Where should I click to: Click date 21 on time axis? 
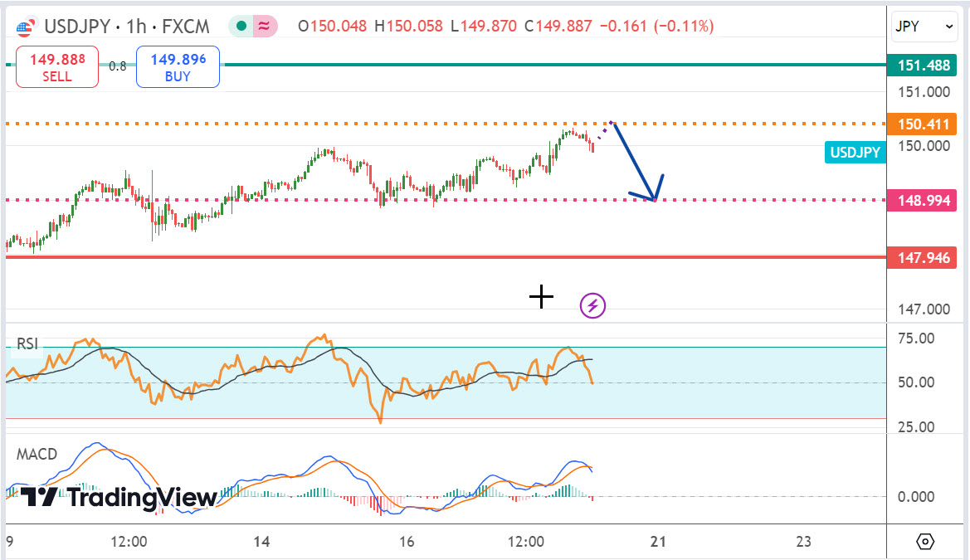pyautogui.click(x=659, y=542)
